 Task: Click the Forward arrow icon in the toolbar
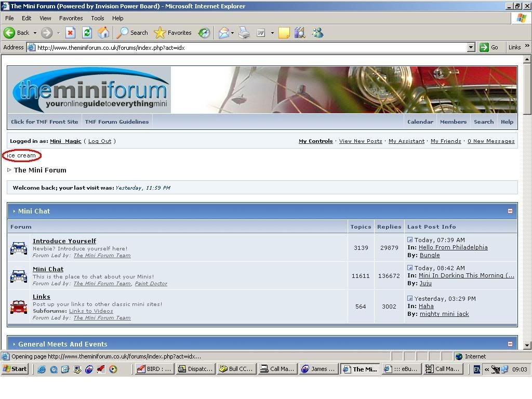47,33
